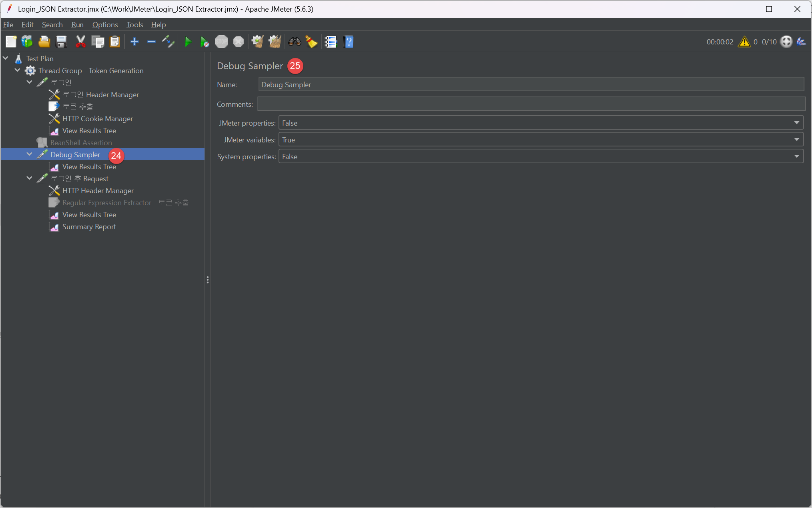The width and height of the screenshot is (812, 508).
Task: Click the Clear All broom icon
Action: tap(275, 42)
